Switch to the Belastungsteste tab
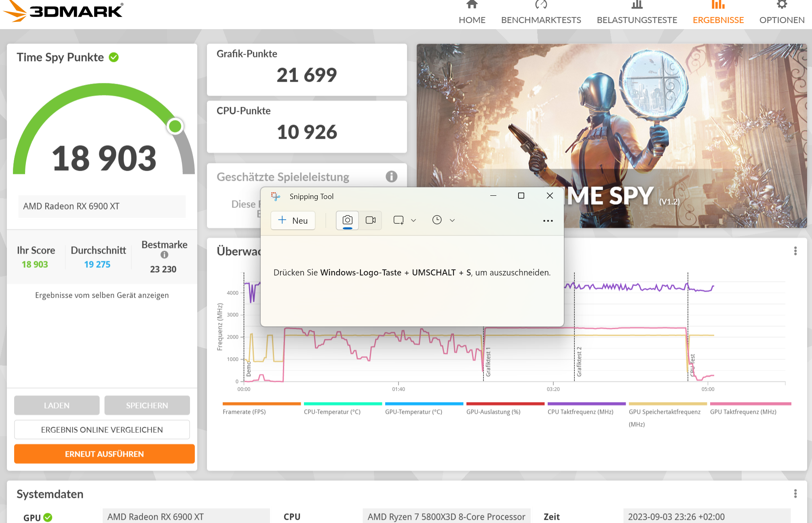 [637, 20]
